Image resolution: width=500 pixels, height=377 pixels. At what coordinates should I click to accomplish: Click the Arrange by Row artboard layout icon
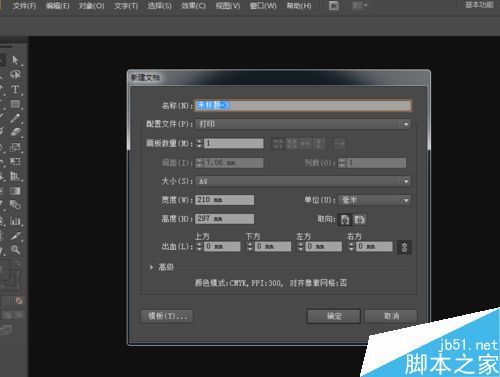306,144
